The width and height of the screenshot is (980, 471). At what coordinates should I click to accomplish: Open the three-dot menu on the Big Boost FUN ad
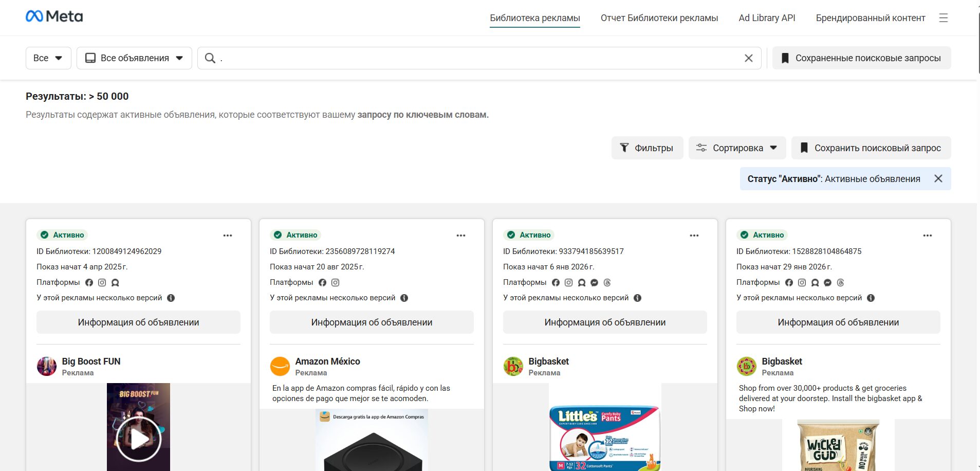click(228, 235)
